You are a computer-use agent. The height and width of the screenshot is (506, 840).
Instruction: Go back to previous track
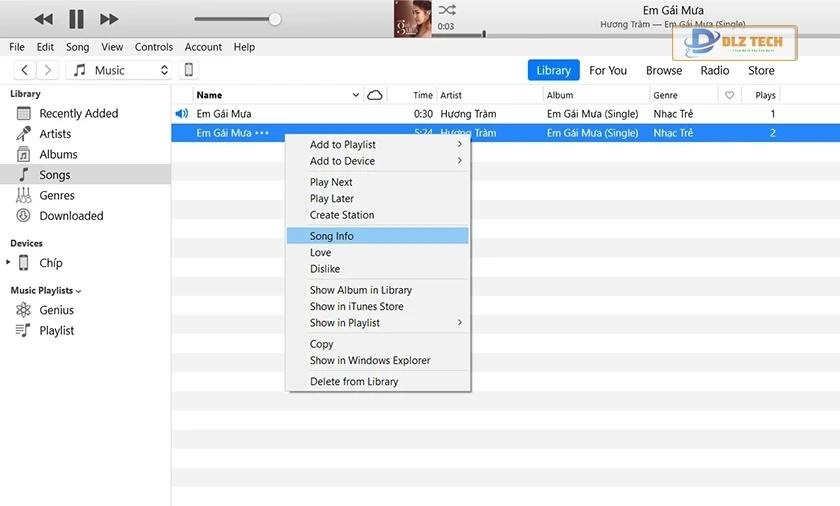click(x=43, y=19)
